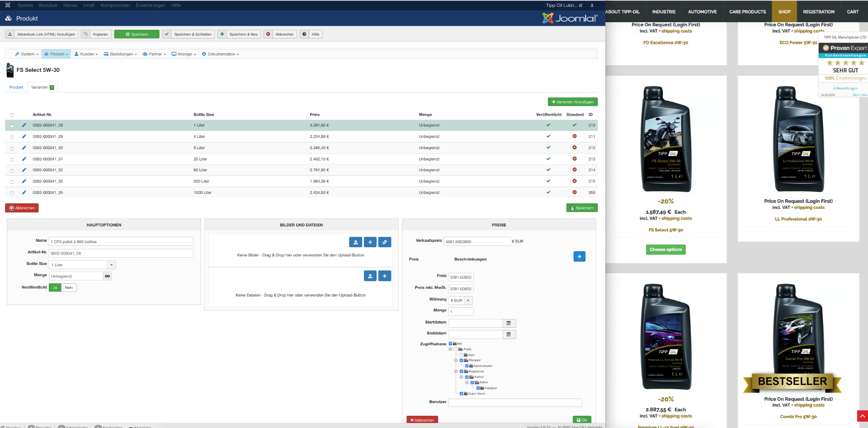Open the Währung currency dropdown
The height and width of the screenshot is (428, 868).
tap(468, 301)
